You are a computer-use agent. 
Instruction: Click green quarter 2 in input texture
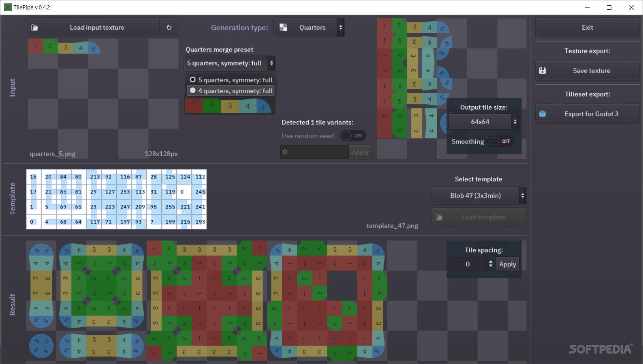pos(50,46)
